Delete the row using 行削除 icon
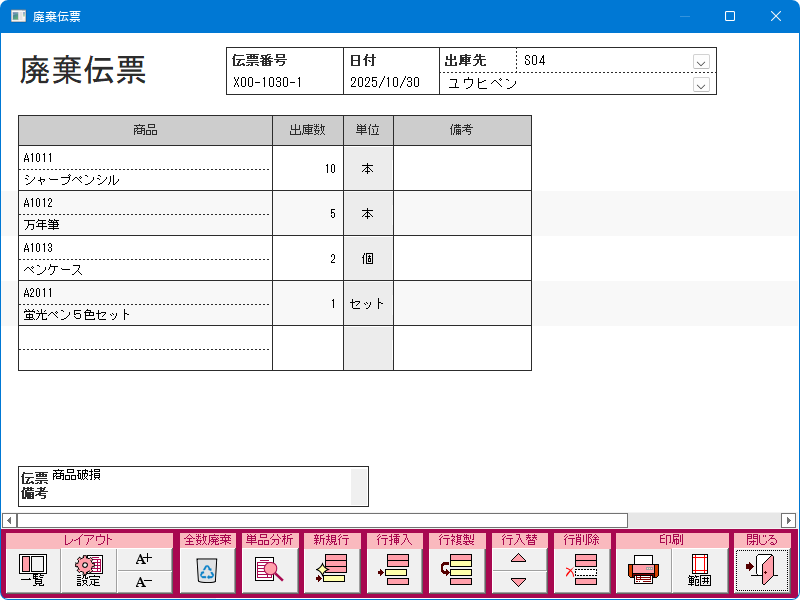 (x=580, y=571)
